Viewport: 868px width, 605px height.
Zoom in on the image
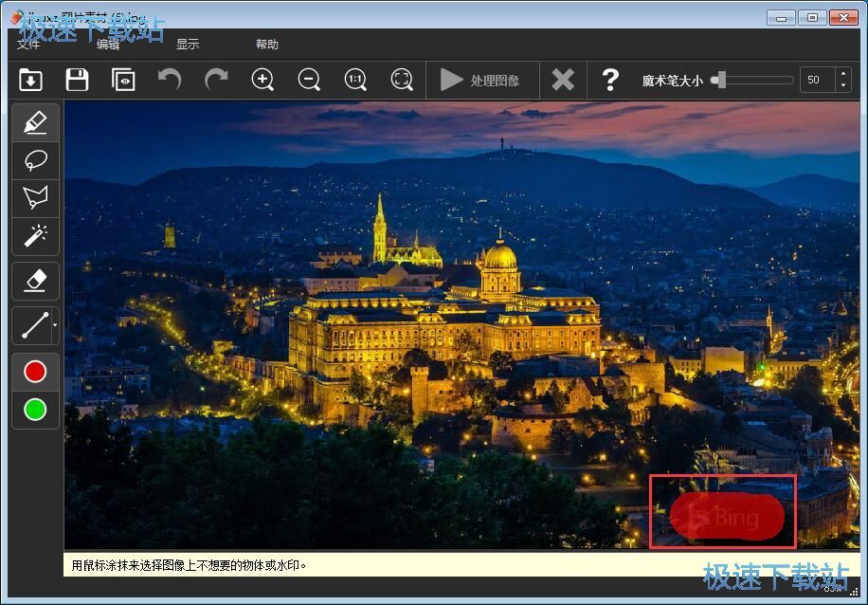262,81
